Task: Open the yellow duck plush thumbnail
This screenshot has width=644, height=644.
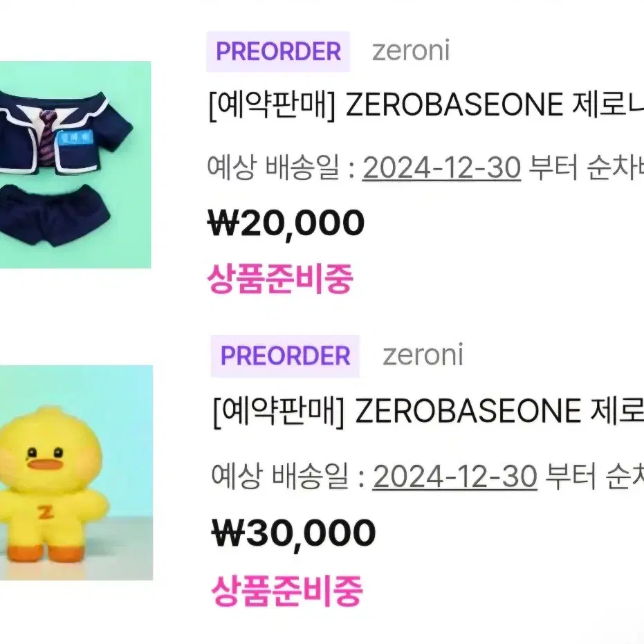Action: pyautogui.click(x=76, y=472)
